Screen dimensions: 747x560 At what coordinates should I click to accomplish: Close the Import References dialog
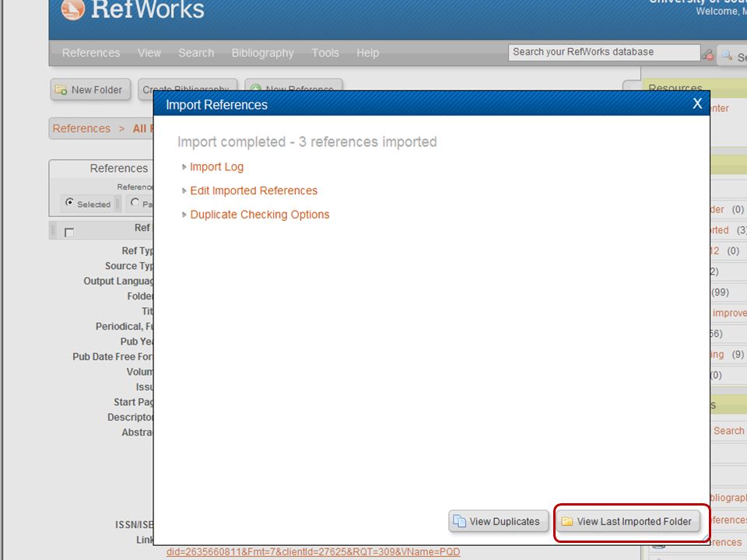[x=697, y=103]
